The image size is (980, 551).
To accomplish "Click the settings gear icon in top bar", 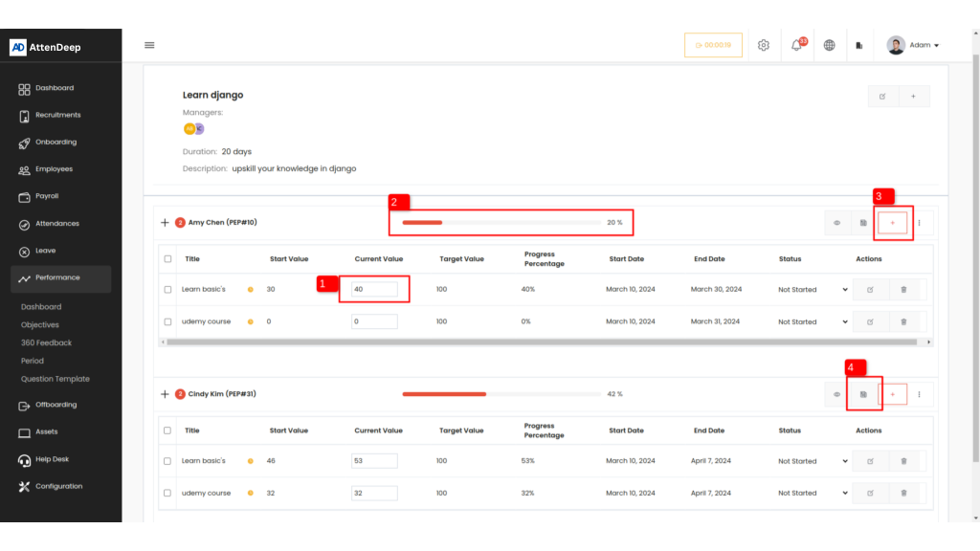I will [x=764, y=45].
